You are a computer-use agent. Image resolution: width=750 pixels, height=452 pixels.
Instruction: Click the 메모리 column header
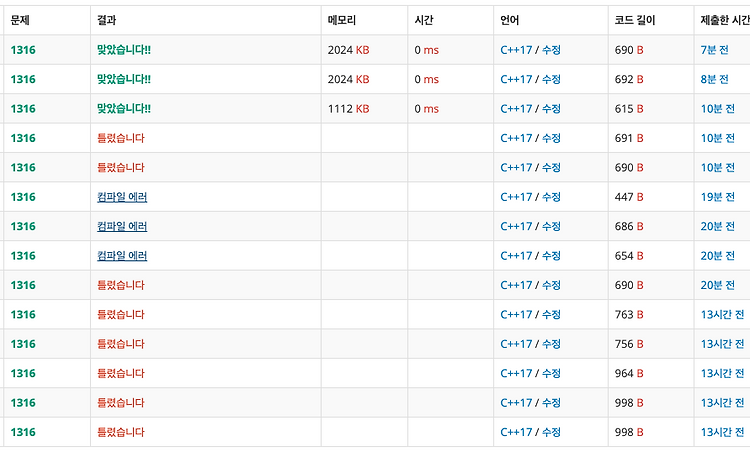pyautogui.click(x=342, y=20)
